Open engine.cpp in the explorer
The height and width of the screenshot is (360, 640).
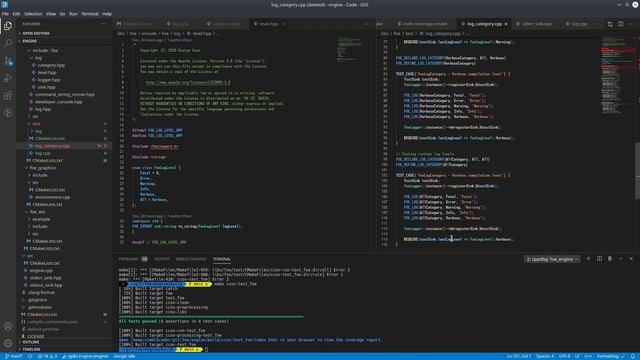click(41, 271)
